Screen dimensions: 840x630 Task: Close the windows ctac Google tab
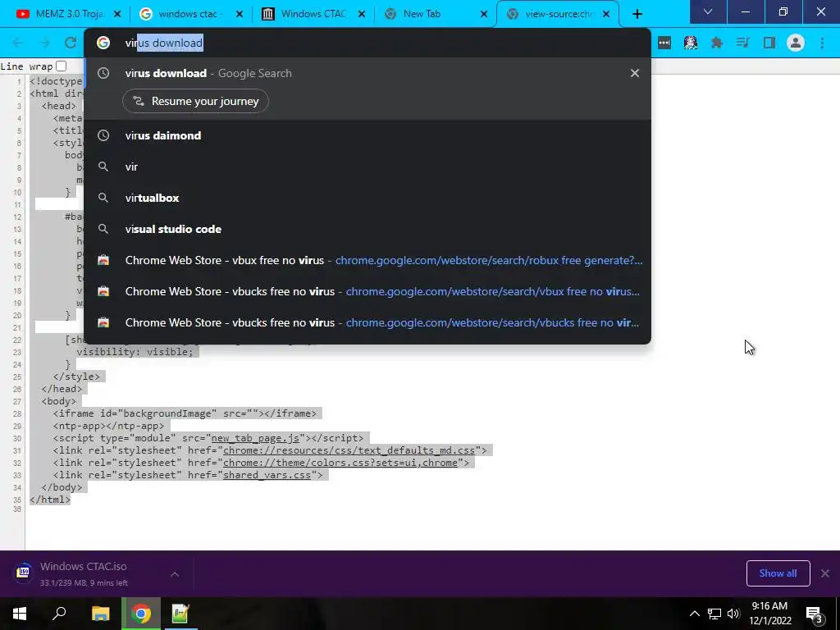click(240, 14)
